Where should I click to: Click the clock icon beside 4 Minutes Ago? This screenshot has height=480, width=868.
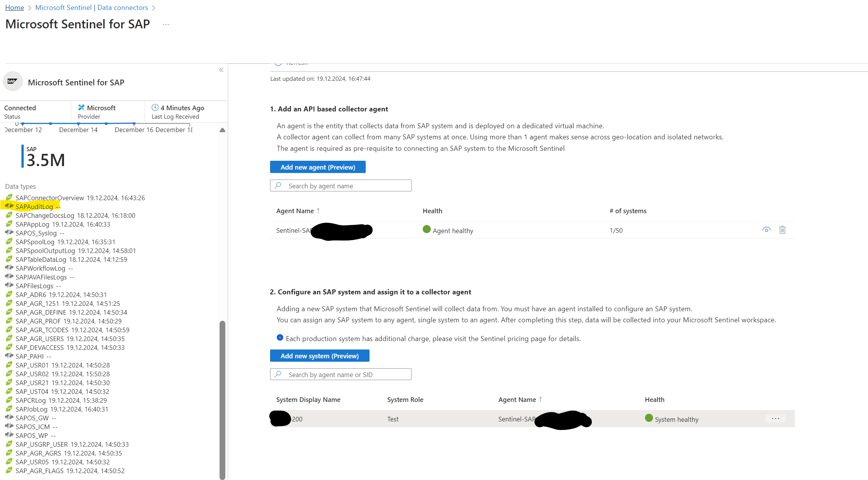coord(155,108)
